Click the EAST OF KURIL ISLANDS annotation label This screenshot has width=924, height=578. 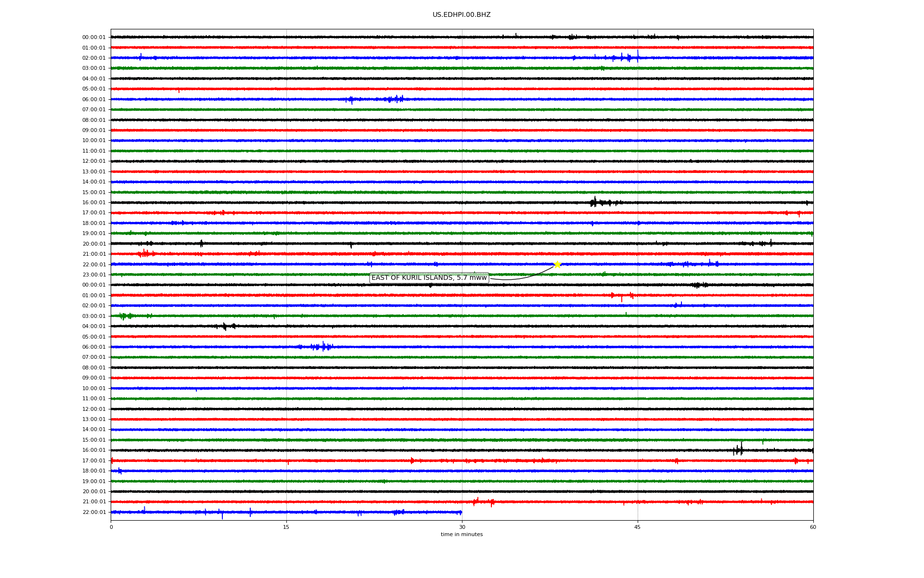pos(429,278)
